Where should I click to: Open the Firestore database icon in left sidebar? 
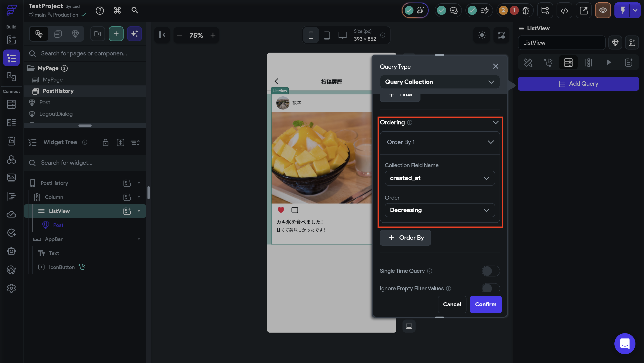tap(11, 104)
